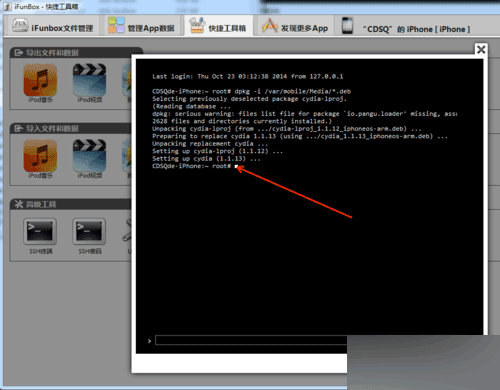The height and width of the screenshot is (390, 500).
Task: Open the iFunbox file manager tab
Action: point(52,26)
